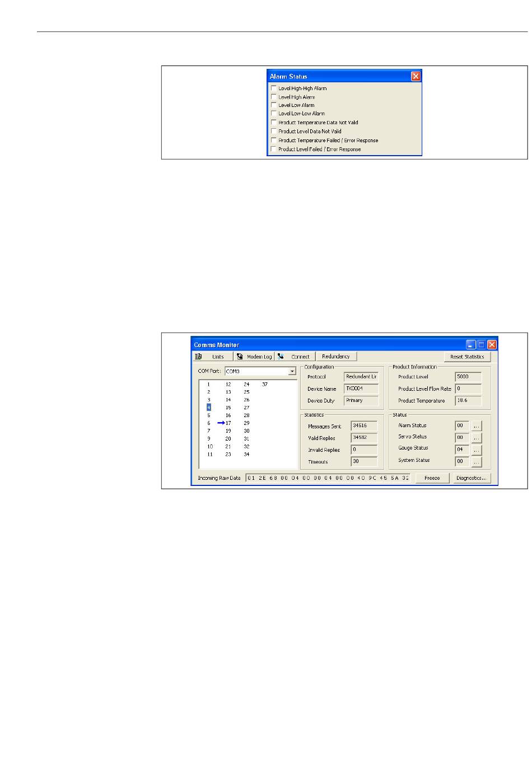Image resolution: width=532 pixels, height=767 pixels.
Task: Click the Product Level Flow Rate field
Action: (468, 389)
